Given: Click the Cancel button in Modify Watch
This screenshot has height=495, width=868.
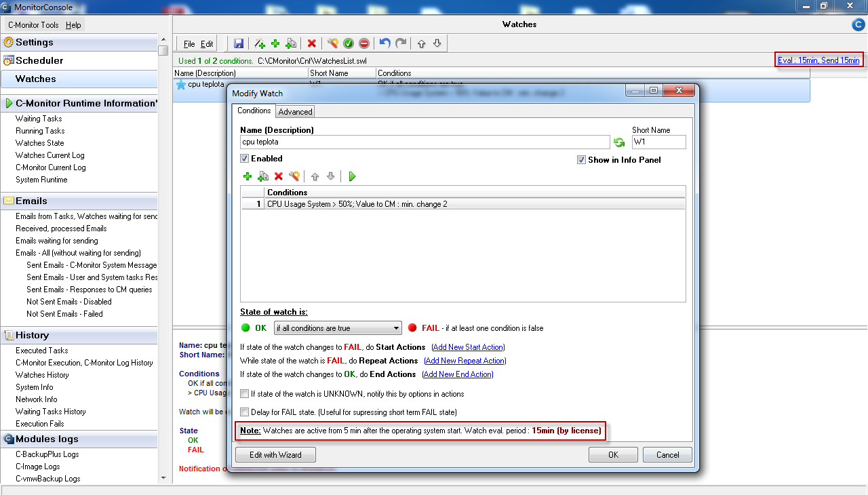Looking at the screenshot, I should pyautogui.click(x=667, y=454).
